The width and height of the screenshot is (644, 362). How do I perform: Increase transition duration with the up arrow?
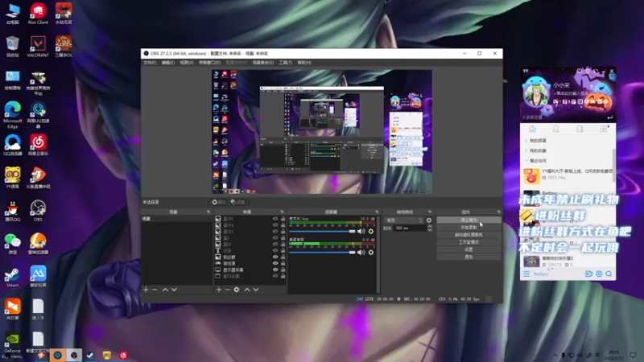430,226
